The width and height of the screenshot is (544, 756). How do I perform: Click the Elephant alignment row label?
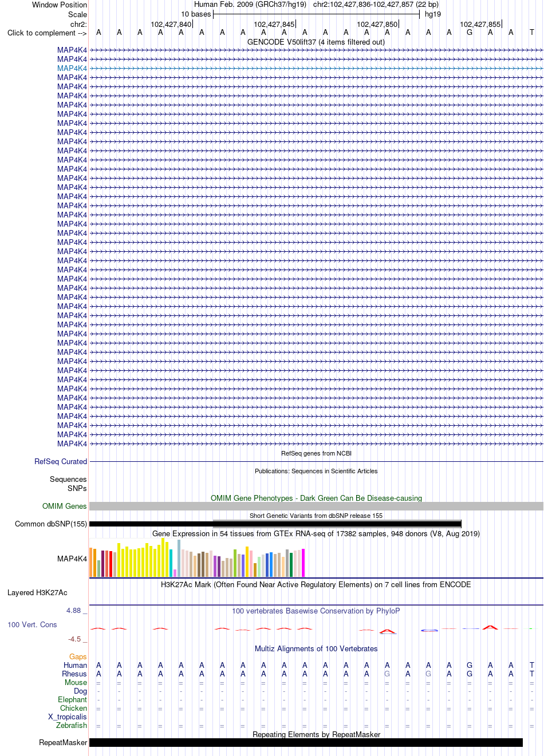[x=72, y=699]
